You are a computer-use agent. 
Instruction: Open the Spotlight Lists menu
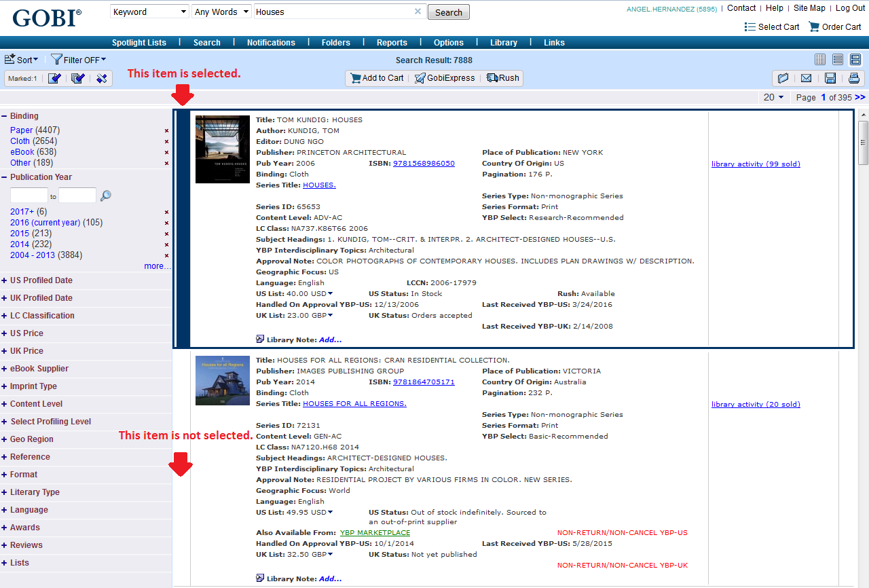pyautogui.click(x=139, y=42)
